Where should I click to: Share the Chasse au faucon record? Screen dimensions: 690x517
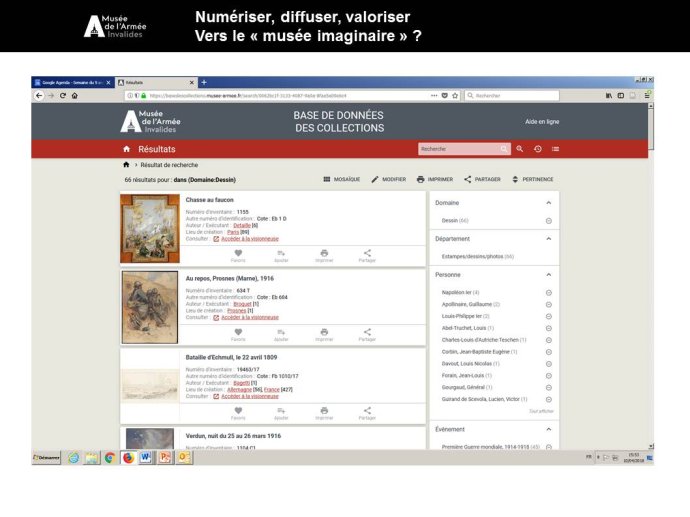coord(367,256)
